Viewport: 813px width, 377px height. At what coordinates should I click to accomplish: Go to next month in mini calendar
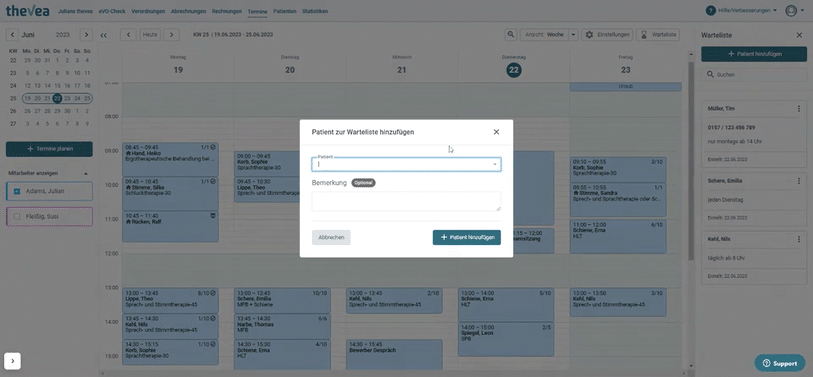point(87,35)
